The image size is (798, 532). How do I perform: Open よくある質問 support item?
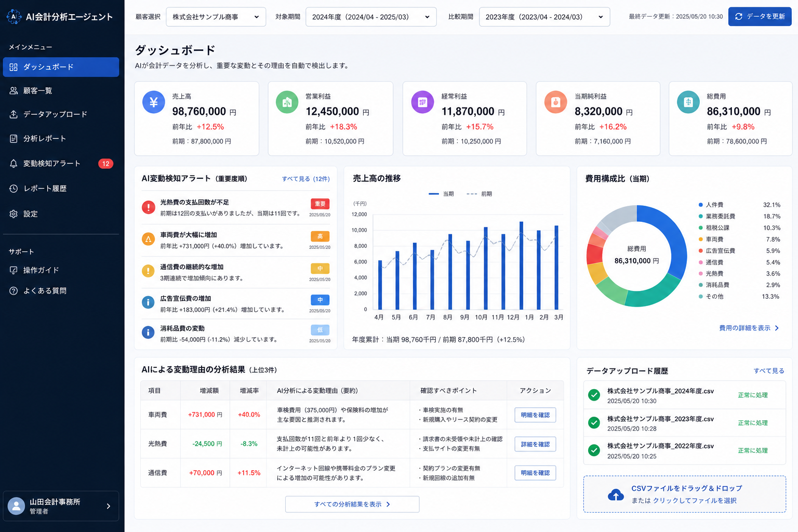click(x=61, y=291)
